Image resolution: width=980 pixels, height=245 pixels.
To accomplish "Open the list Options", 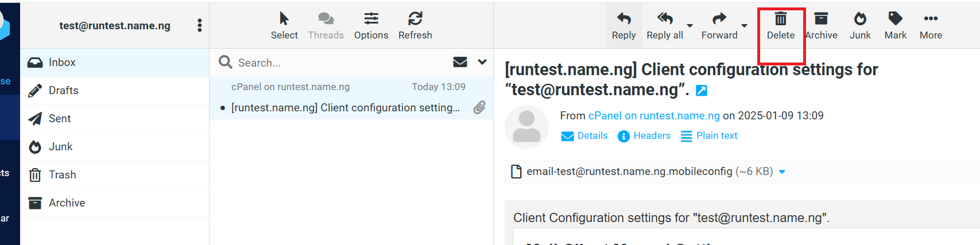I will pos(371,26).
